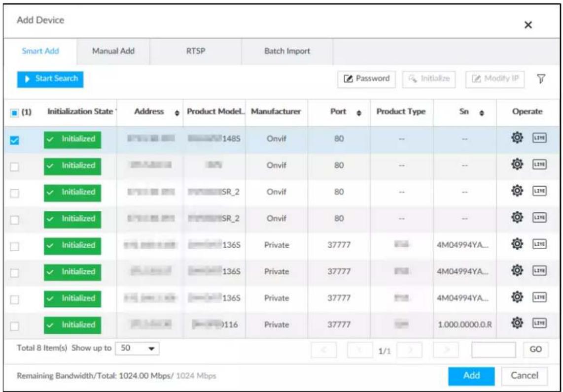Image resolution: width=563 pixels, height=392 pixels.
Task: Click the Password button
Action: [366, 79]
